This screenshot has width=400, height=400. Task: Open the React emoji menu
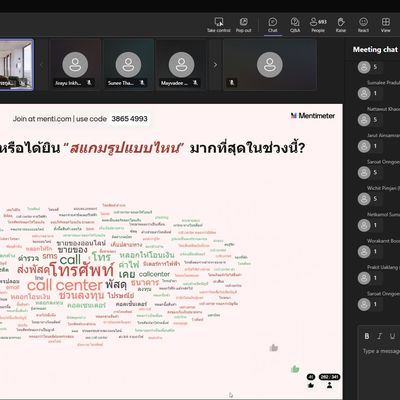pos(363,25)
